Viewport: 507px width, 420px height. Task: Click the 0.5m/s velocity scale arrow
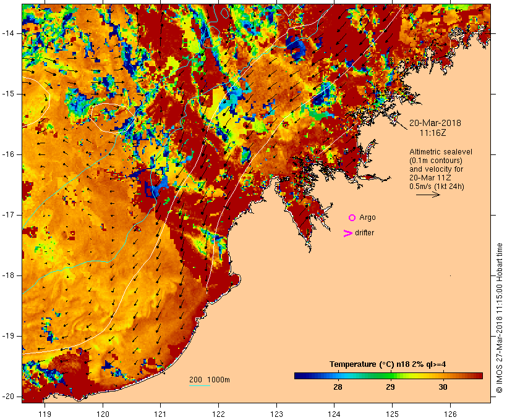pos(428,195)
